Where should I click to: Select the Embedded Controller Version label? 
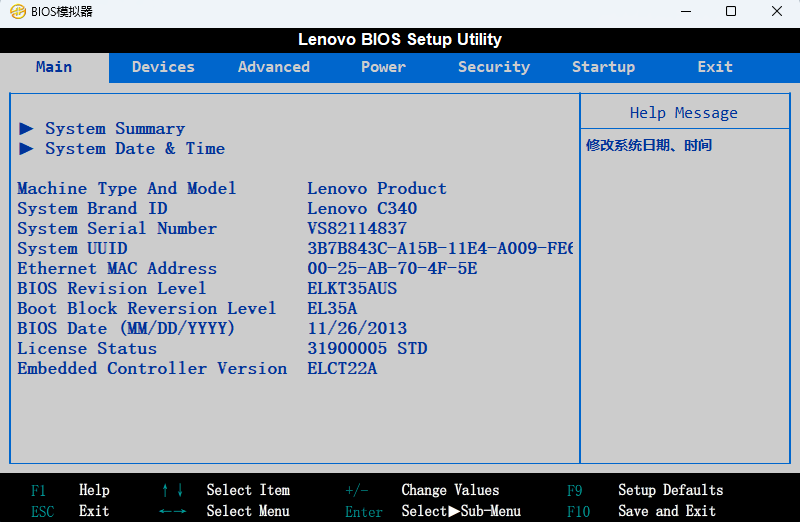[x=152, y=368]
